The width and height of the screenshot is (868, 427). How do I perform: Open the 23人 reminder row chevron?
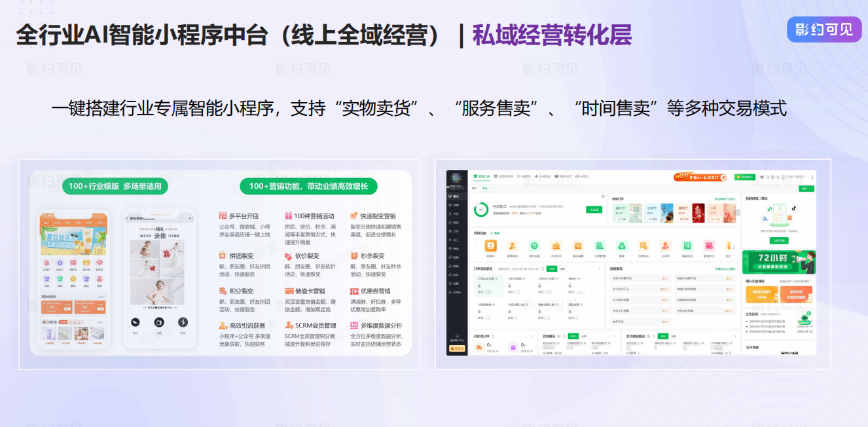pyautogui.click(x=668, y=289)
